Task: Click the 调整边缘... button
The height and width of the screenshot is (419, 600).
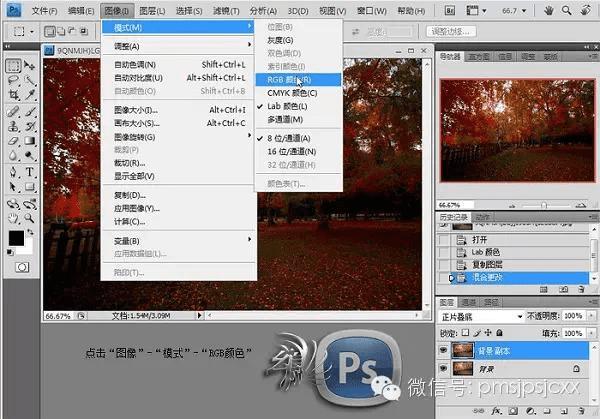Action: coord(451,31)
